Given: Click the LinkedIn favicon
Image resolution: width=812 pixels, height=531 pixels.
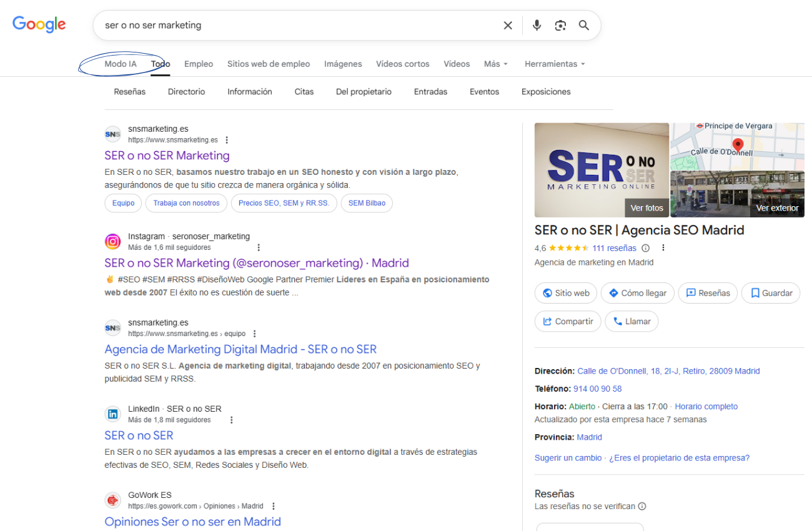Looking at the screenshot, I should (x=112, y=414).
